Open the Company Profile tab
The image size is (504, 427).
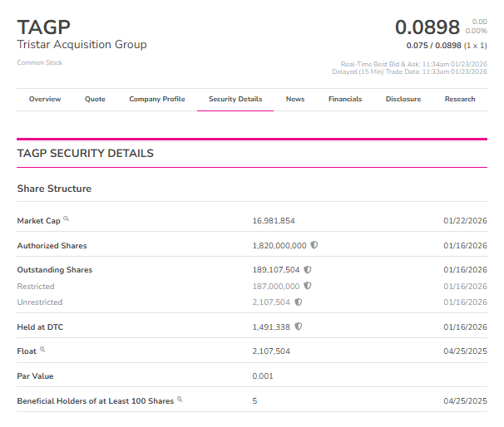[x=157, y=99]
